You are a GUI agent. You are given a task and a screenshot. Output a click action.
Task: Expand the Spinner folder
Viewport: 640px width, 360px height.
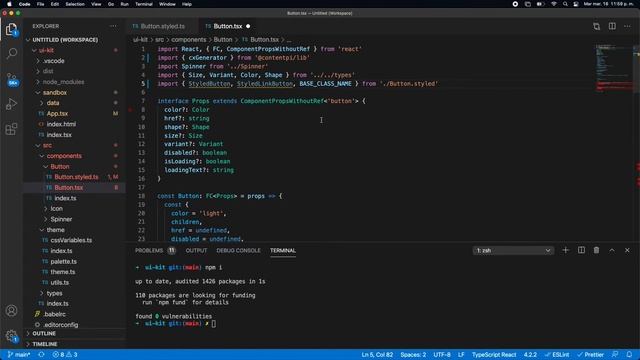click(x=61, y=219)
